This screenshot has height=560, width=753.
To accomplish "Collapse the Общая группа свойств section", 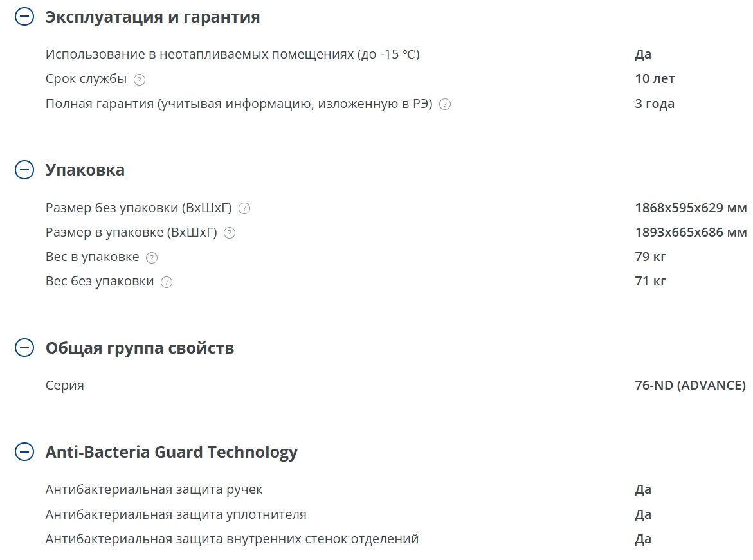I will click(24, 348).
